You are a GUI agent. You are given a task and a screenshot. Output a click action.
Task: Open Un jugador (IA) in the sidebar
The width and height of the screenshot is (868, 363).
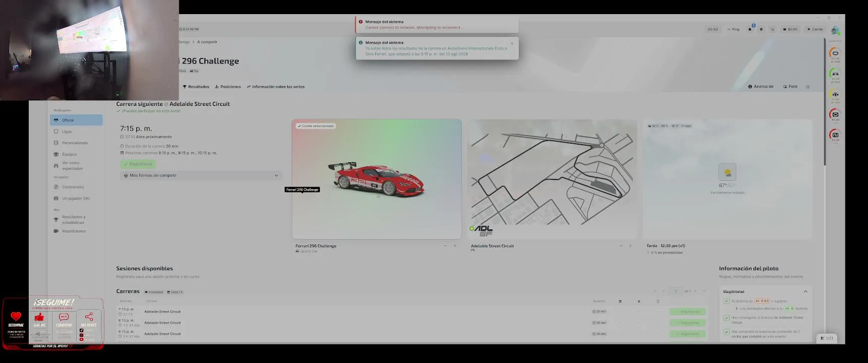pos(76,199)
